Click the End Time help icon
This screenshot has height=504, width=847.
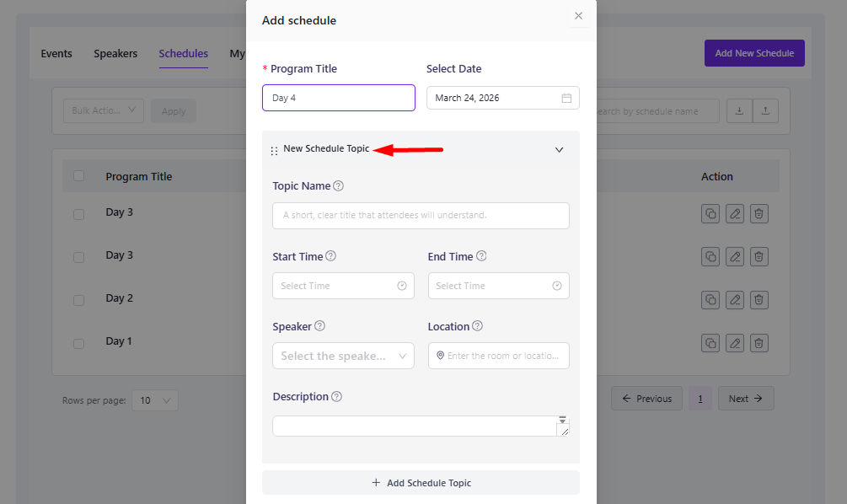tap(481, 256)
